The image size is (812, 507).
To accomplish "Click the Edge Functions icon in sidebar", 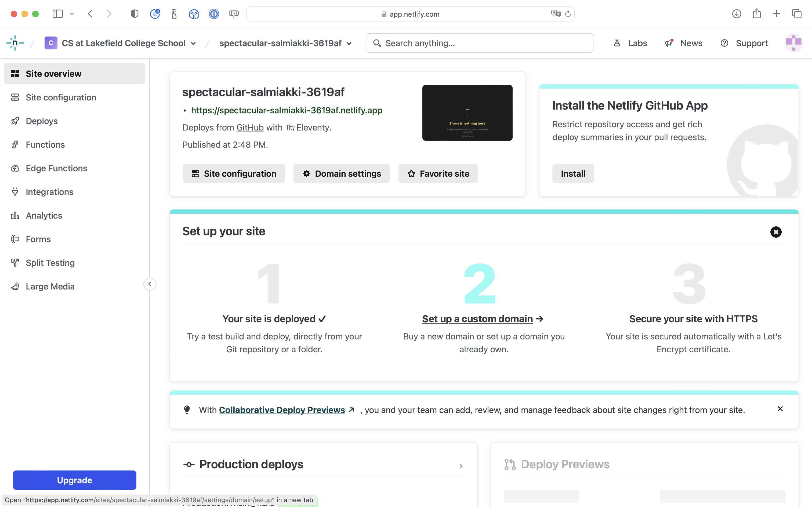I will (16, 168).
